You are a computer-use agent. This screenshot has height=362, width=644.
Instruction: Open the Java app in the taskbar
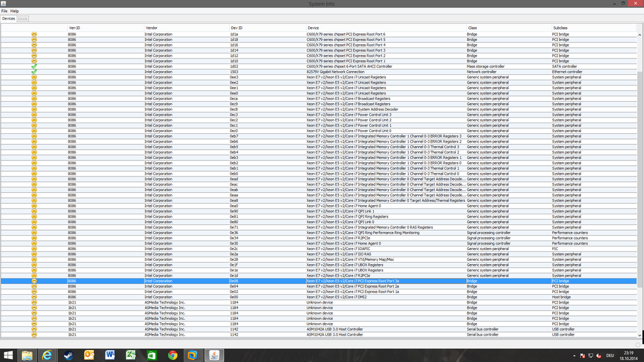(214, 355)
